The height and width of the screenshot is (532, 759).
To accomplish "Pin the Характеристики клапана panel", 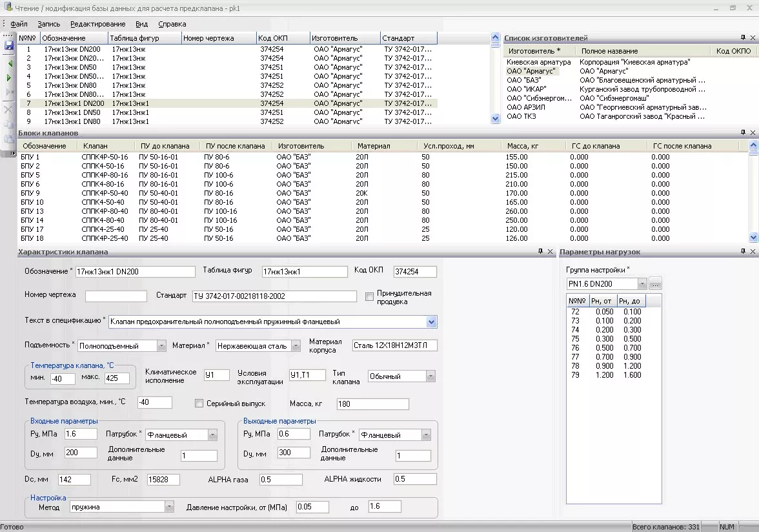I will pyautogui.click(x=541, y=252).
